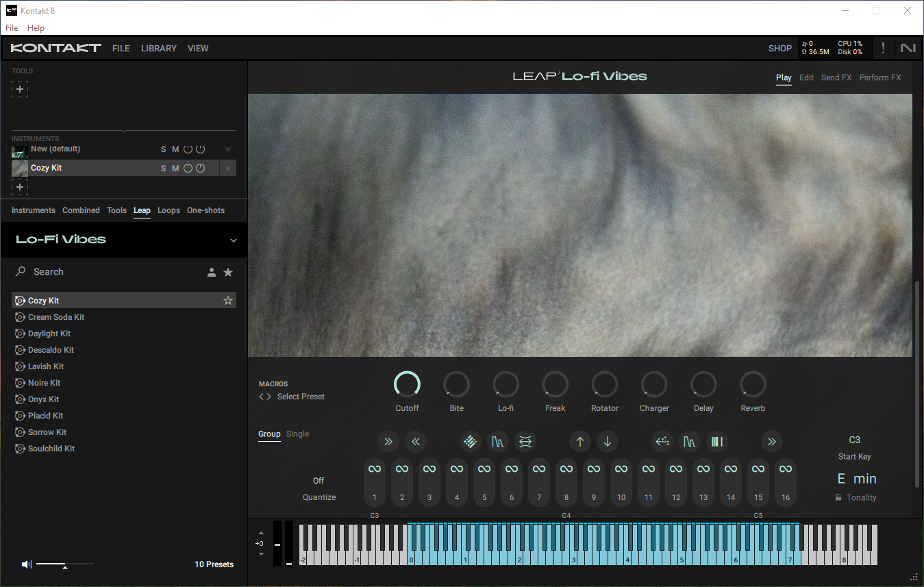This screenshot has width=924, height=587.
Task: Show favorites via the star icon beside search
Action: [x=228, y=272]
